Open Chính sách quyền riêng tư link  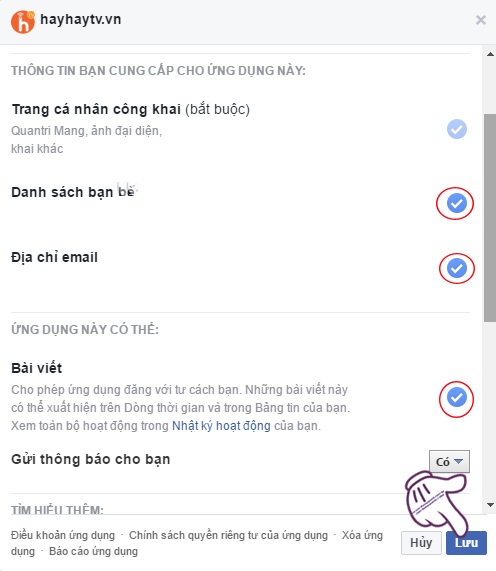228,535
